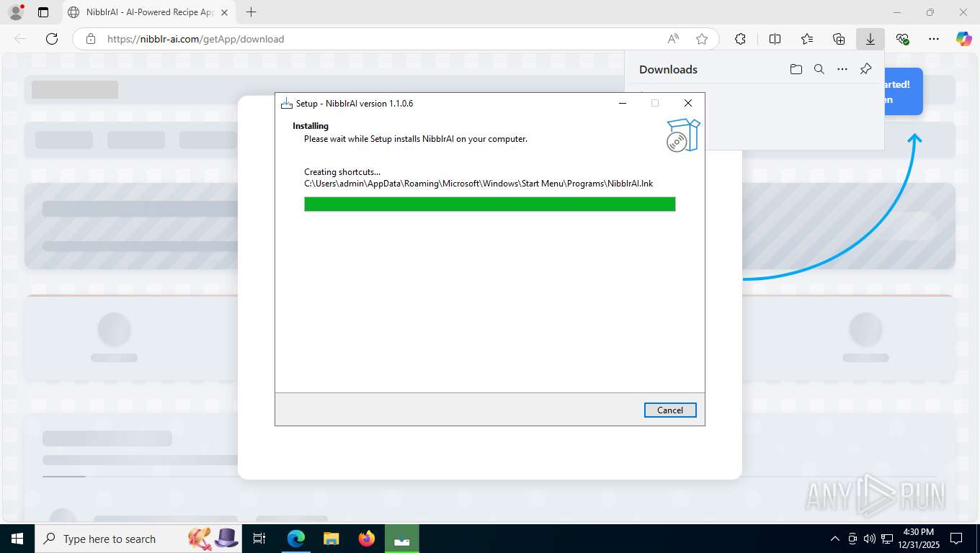Search downloads with magnifier icon
The width and height of the screenshot is (980, 553).
819,69
